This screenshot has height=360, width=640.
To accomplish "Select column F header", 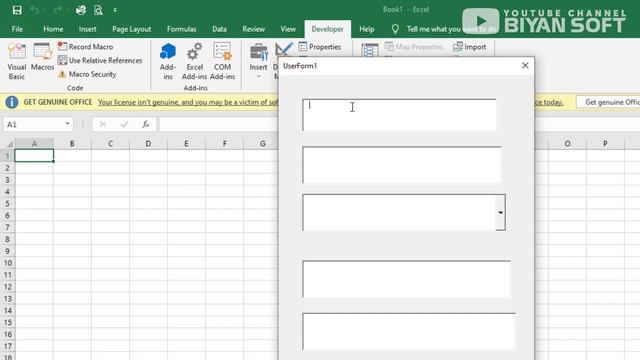I will click(224, 144).
